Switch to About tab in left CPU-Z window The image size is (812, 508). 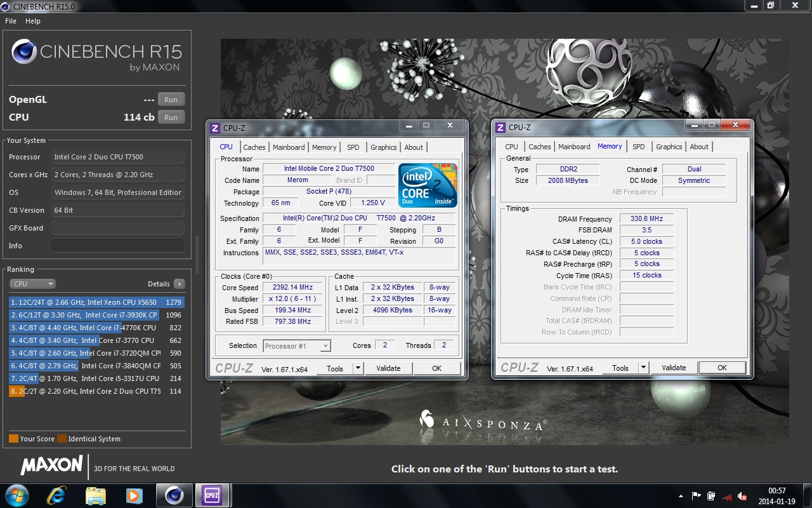414,147
